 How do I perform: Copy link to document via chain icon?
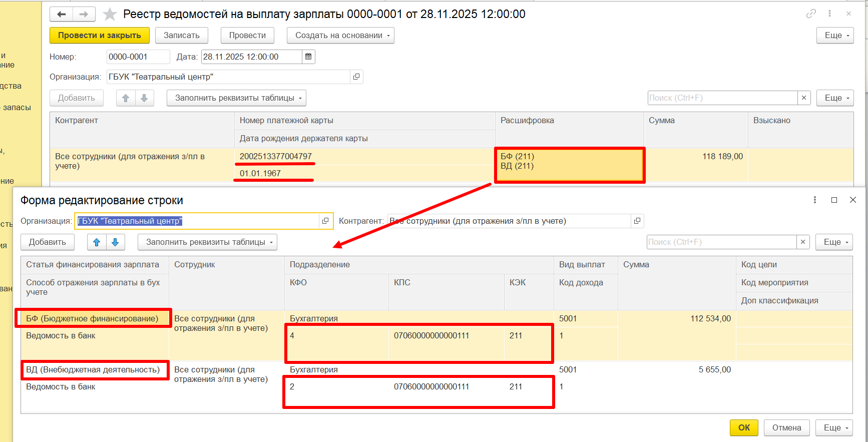point(811,14)
